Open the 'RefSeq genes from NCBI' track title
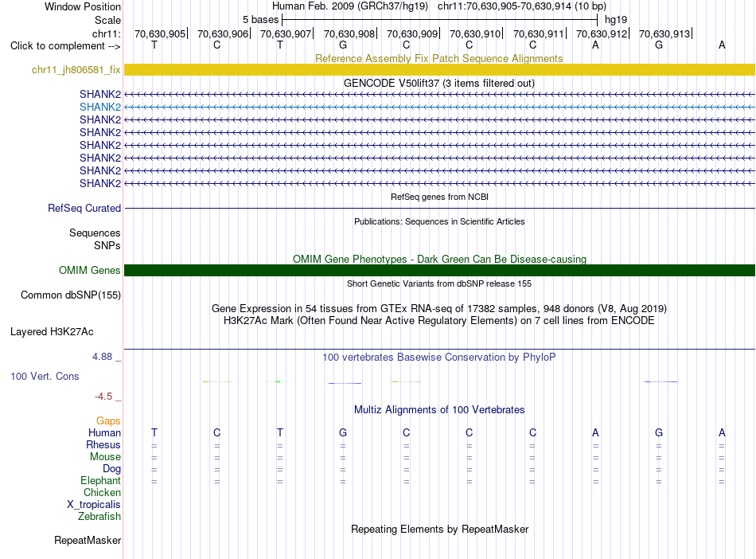This screenshot has width=756, height=559. pos(439,197)
